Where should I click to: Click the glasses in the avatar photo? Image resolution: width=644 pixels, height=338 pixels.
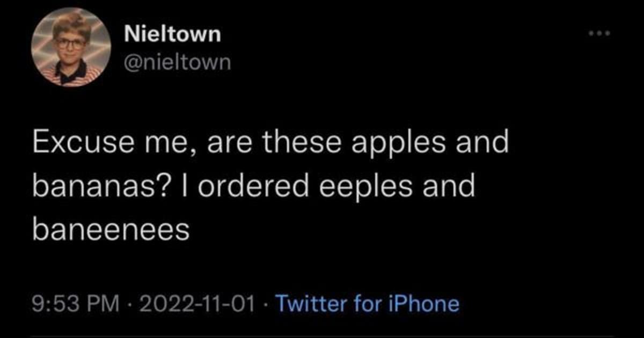tap(70, 42)
